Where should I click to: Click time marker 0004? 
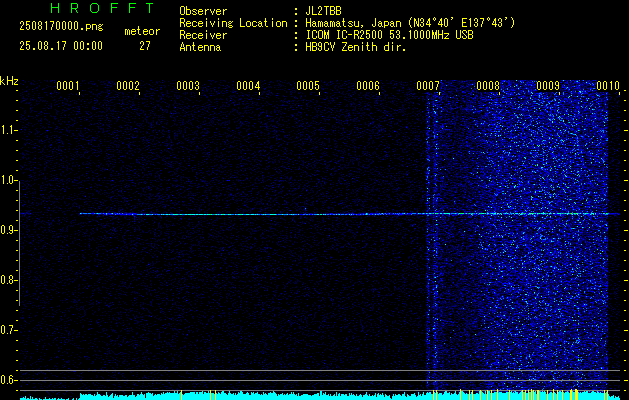point(248,86)
